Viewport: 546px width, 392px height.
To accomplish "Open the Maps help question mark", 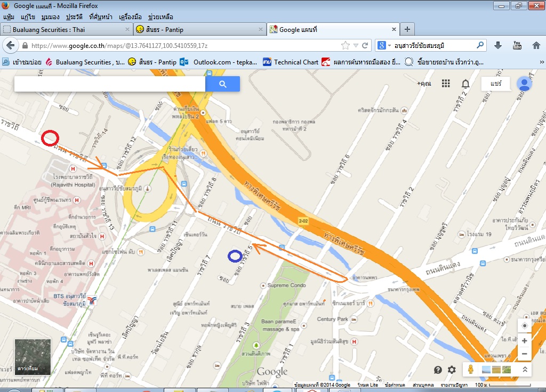I will (x=438, y=370).
